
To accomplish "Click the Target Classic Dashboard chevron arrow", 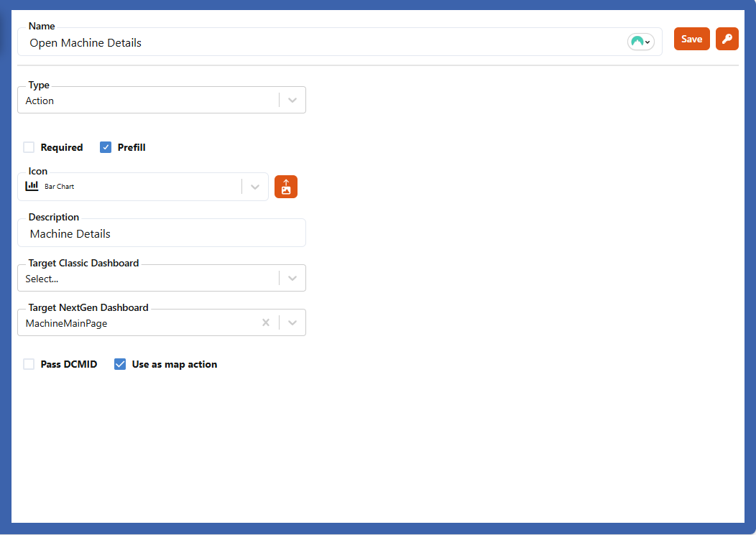I will 292,279.
